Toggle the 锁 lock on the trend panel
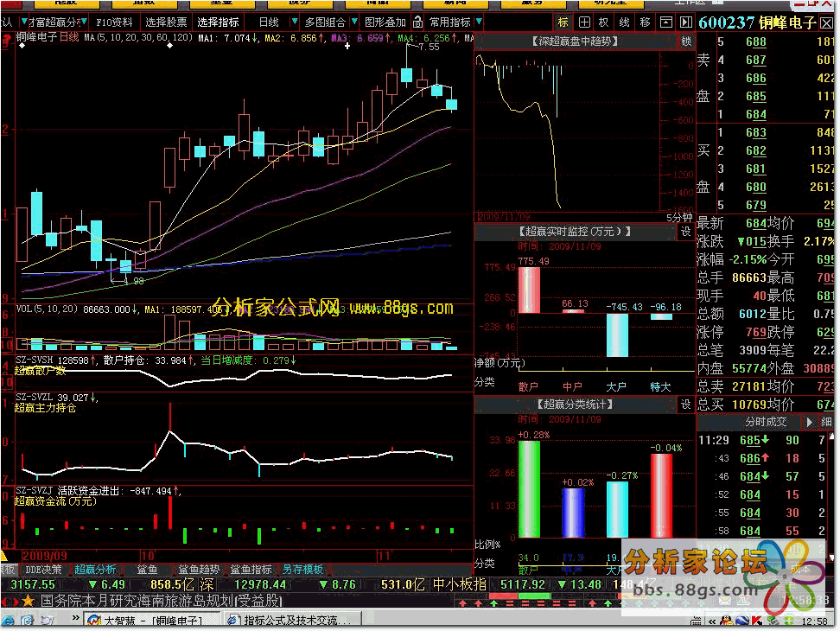This screenshot has width=840, height=631. pos(686,41)
